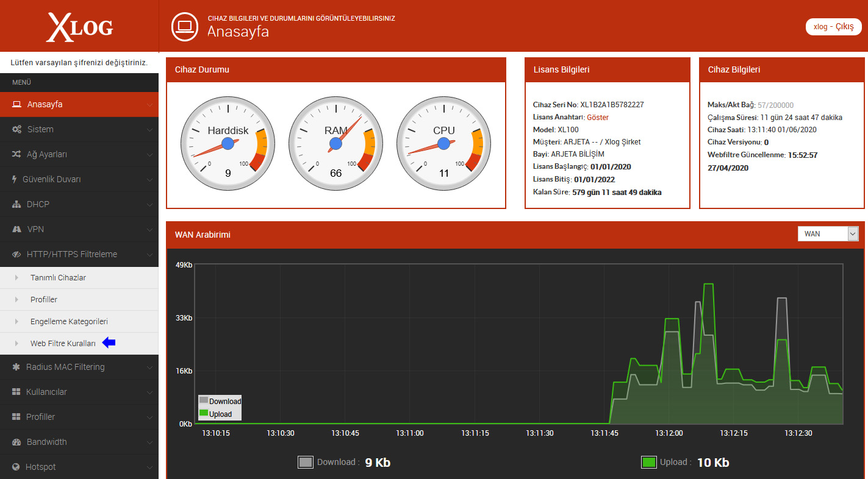Click the laptop icon in Anasayfa menu

(17, 104)
